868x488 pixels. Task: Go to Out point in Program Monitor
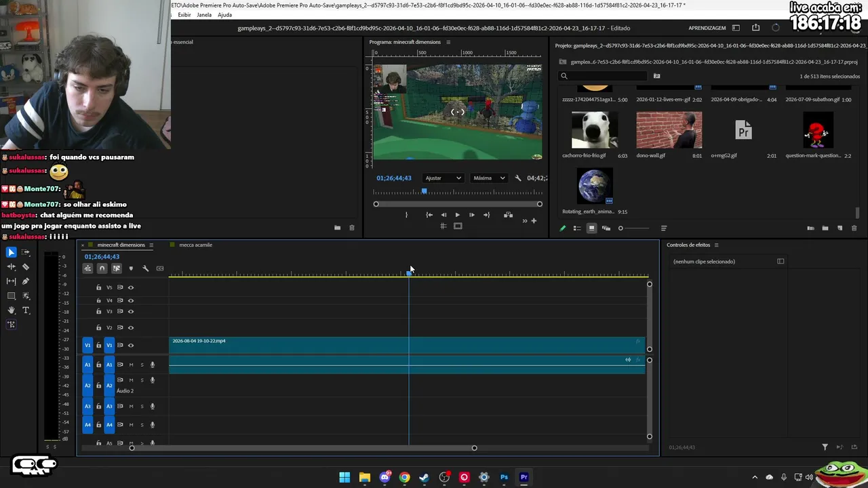point(486,215)
